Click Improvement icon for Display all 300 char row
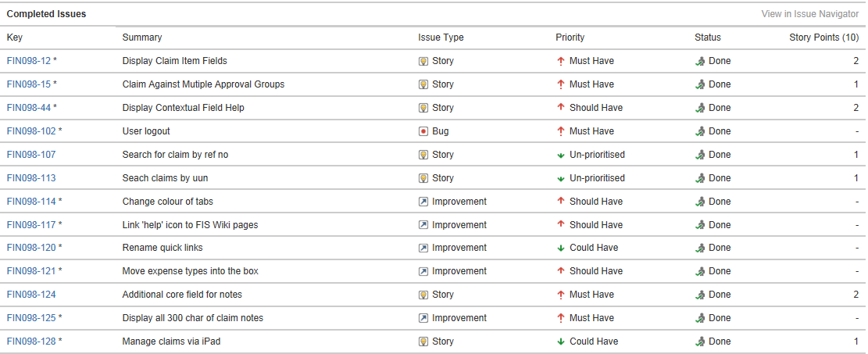Screen dimensions: 868x354 (423, 318)
